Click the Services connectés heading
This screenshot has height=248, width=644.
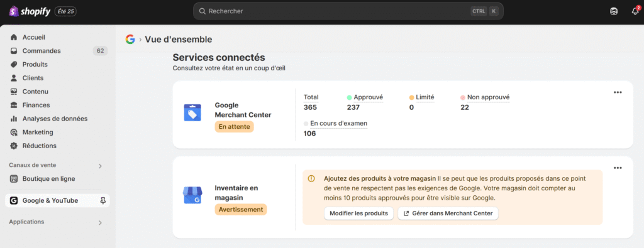(x=218, y=57)
